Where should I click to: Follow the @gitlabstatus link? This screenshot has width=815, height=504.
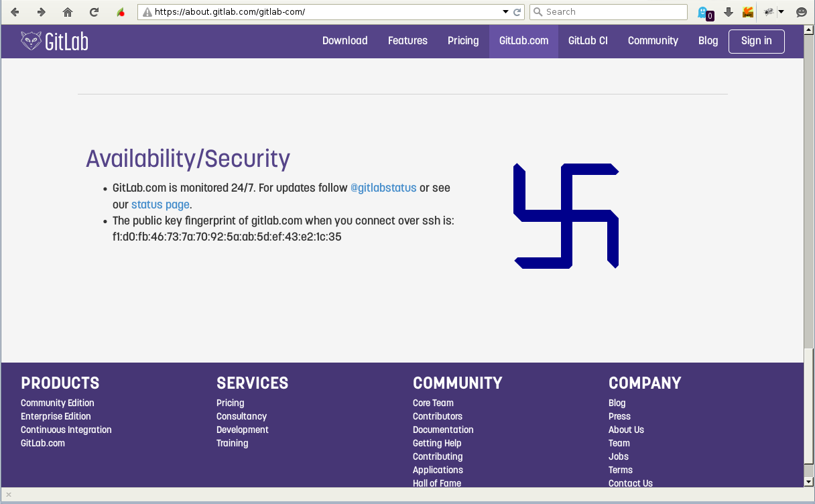pyautogui.click(x=383, y=188)
